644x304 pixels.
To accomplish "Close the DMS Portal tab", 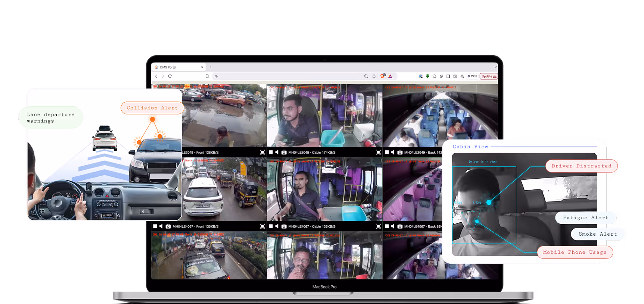I will tap(202, 67).
